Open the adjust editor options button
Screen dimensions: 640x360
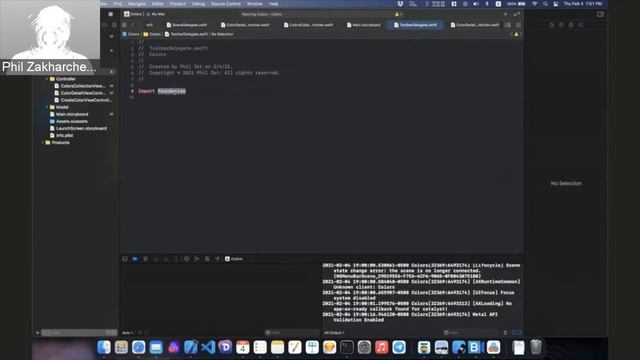(x=508, y=25)
